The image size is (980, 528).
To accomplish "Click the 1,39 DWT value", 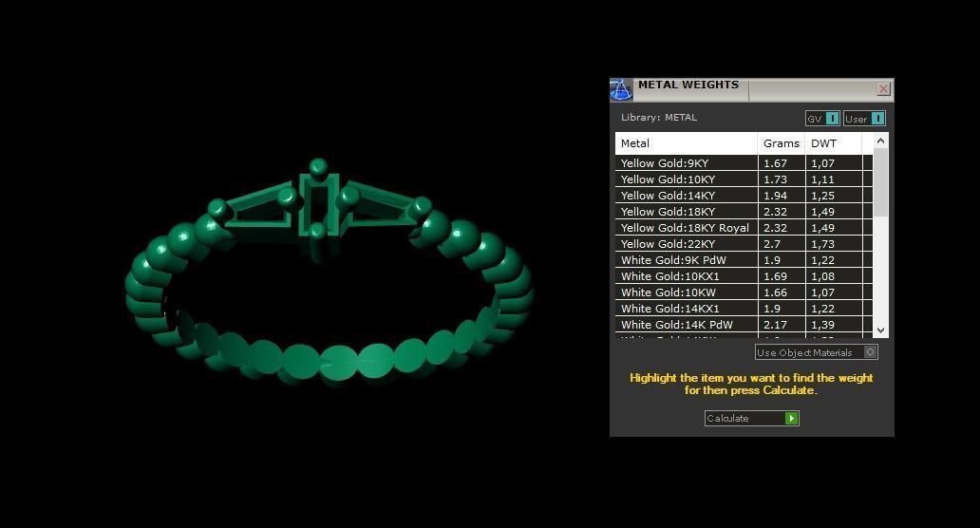I will [822, 325].
